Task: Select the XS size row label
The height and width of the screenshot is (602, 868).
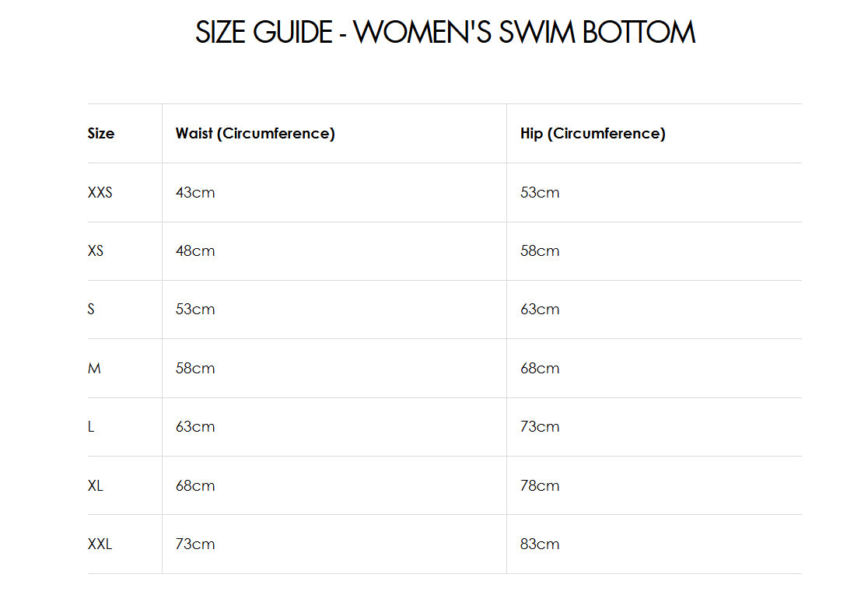Action: pos(96,251)
